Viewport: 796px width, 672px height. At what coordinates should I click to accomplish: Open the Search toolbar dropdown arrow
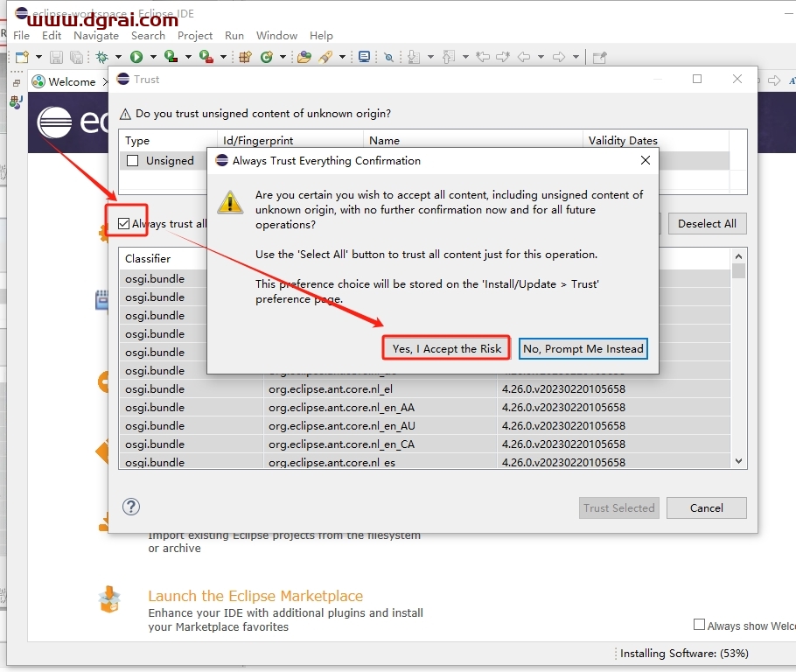(342, 57)
